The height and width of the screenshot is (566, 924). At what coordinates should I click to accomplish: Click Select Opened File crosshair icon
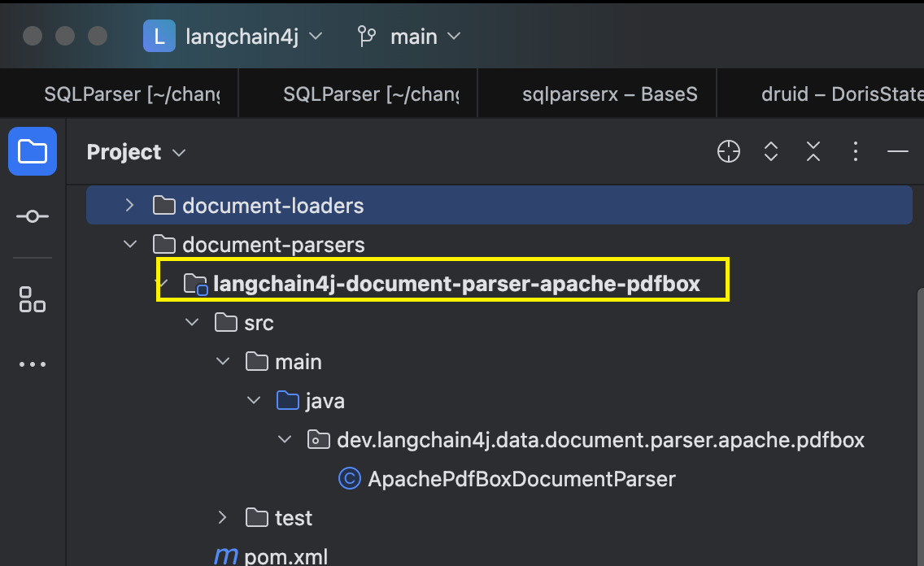[x=728, y=151]
